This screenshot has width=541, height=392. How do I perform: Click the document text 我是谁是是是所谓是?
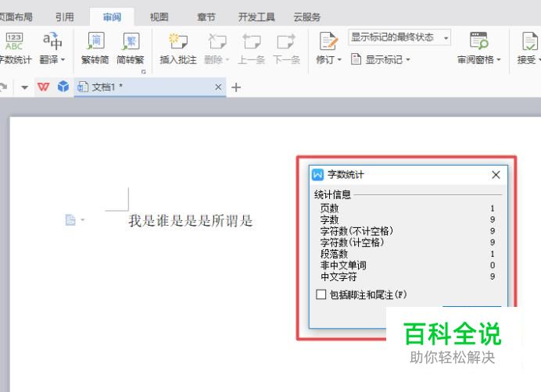(x=191, y=221)
